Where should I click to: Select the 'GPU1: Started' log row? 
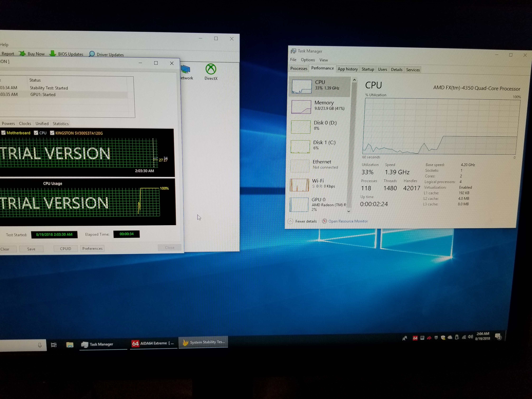64,94
